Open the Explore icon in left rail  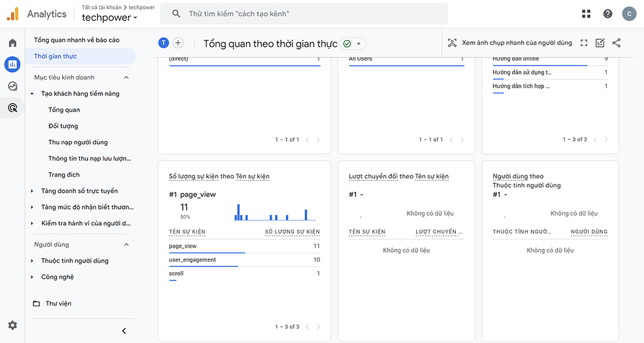pos(12,86)
